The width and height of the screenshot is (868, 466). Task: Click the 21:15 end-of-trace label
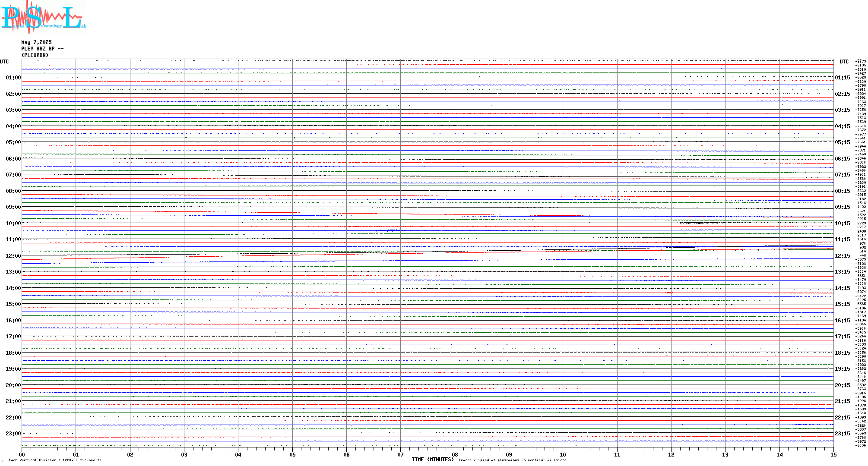point(843,401)
